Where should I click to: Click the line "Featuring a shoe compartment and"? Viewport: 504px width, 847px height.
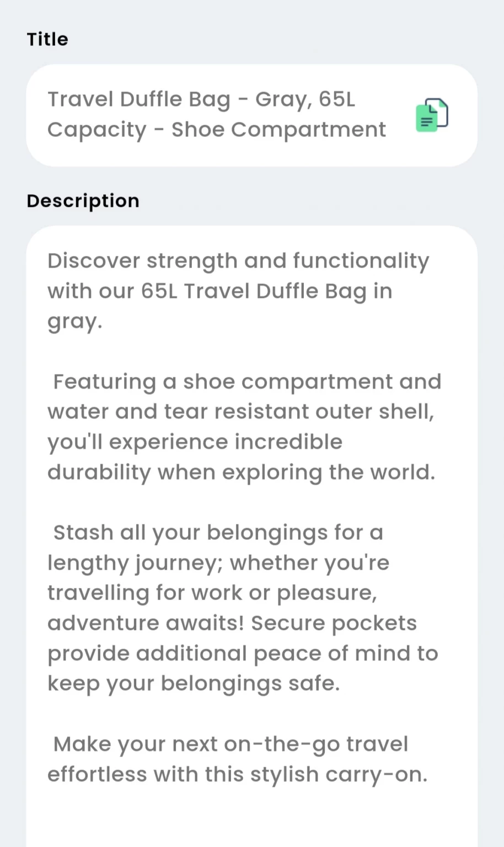click(247, 382)
